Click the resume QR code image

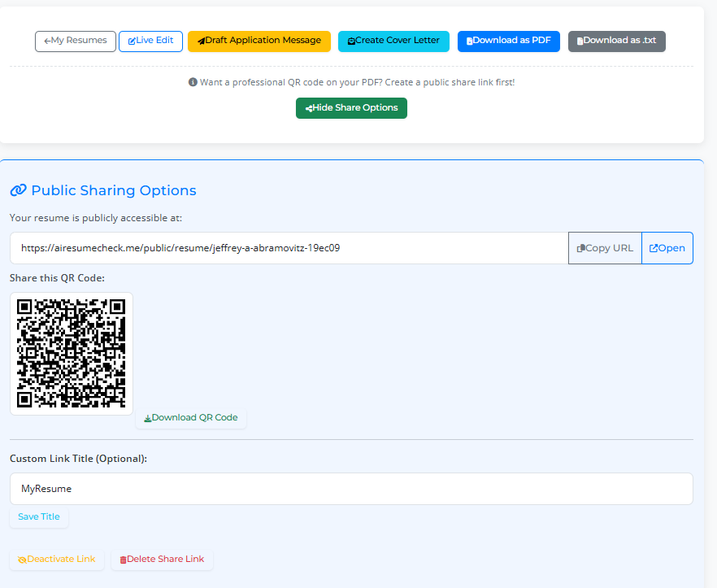pyautogui.click(x=72, y=353)
